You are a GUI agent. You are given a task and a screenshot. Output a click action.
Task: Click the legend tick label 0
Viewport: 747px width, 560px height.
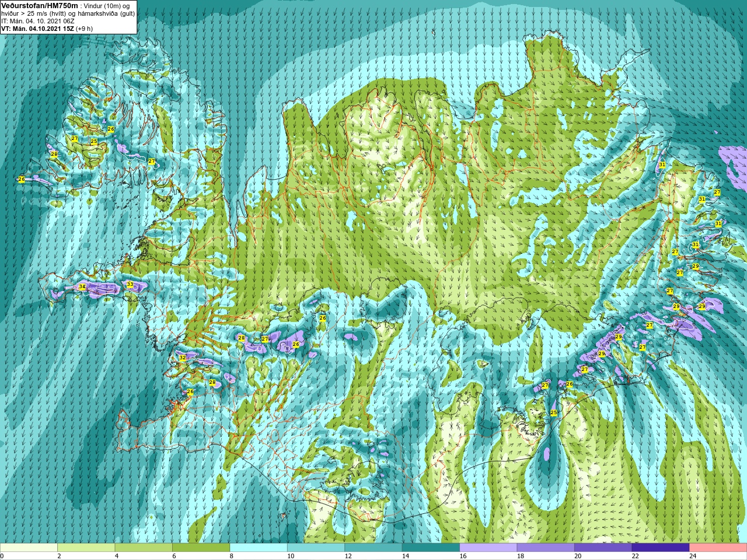2,556
